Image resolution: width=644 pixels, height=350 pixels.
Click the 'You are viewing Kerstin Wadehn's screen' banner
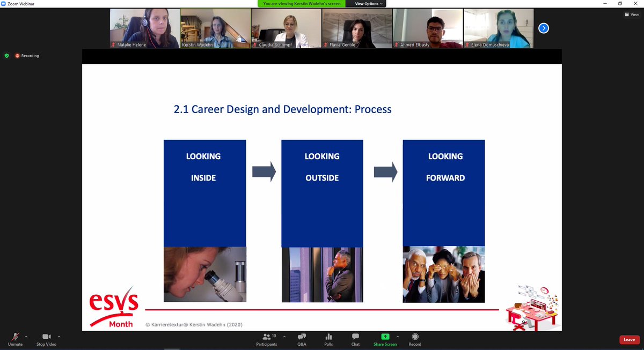point(302,4)
